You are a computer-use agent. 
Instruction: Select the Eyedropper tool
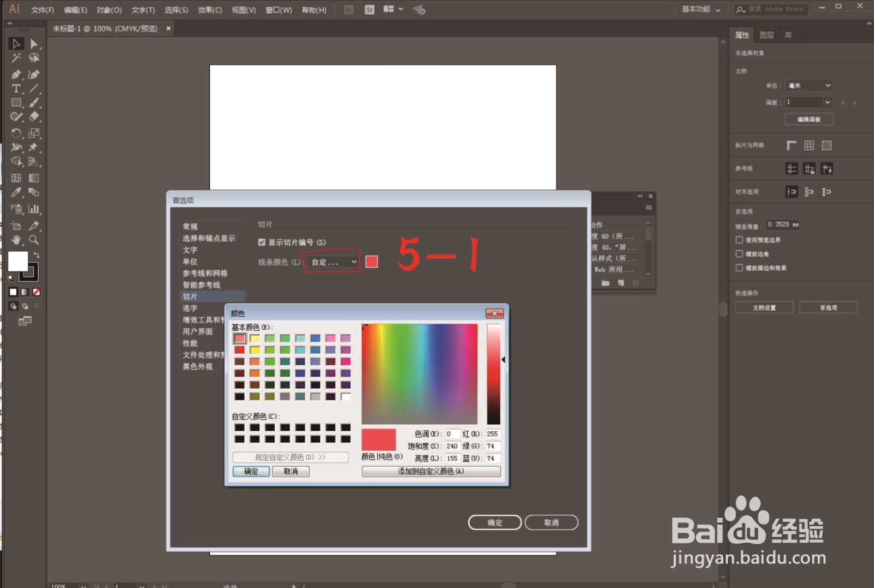coord(16,192)
